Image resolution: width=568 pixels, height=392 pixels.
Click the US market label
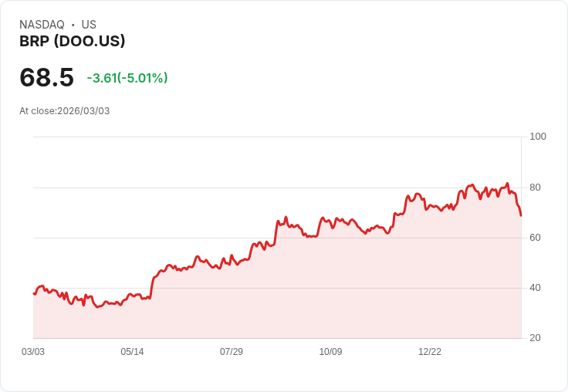(x=89, y=25)
